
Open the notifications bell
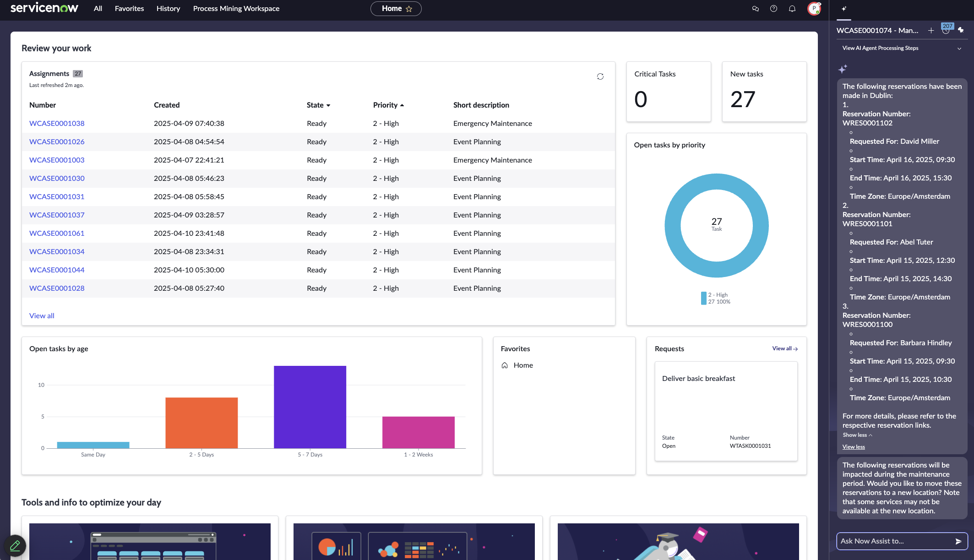(792, 9)
